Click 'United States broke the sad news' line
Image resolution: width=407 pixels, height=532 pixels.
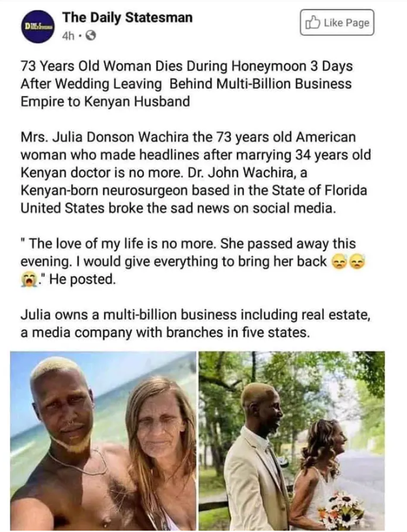(x=178, y=209)
